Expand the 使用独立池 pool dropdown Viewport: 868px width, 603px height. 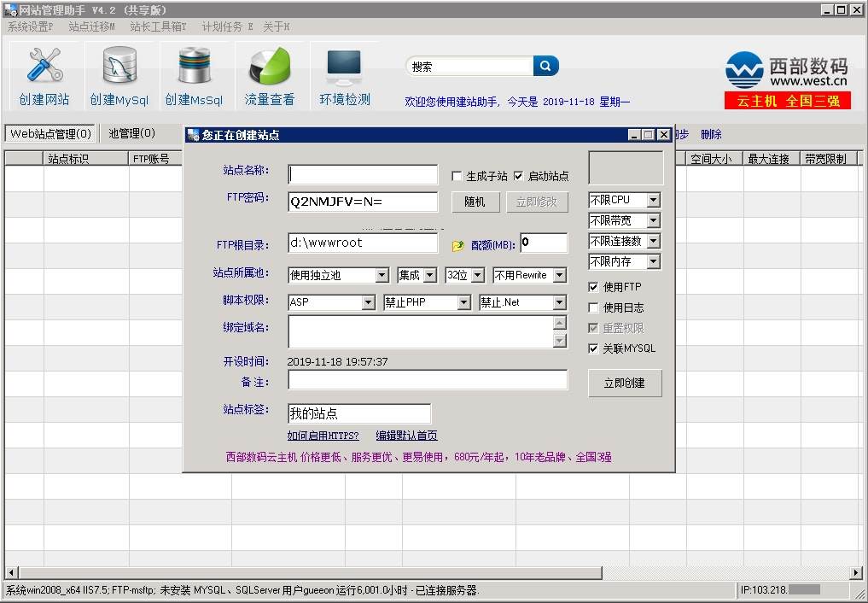tap(382, 275)
